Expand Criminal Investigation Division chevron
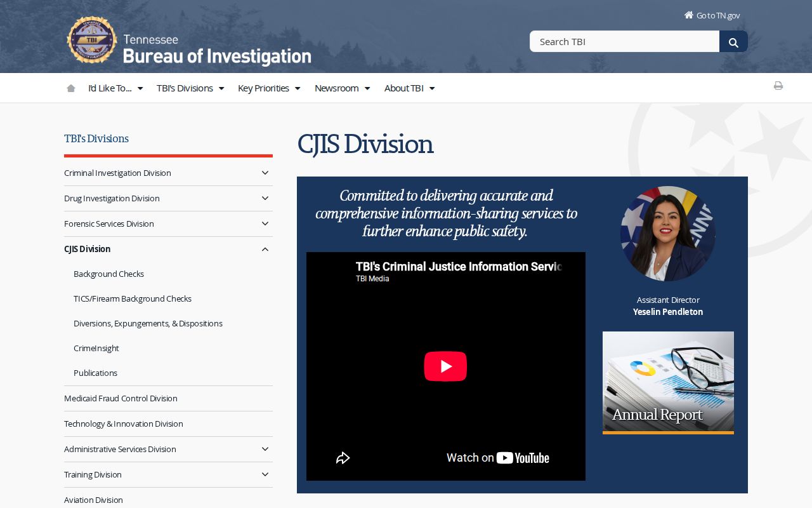Viewport: 812px width, 508px height. [265, 173]
